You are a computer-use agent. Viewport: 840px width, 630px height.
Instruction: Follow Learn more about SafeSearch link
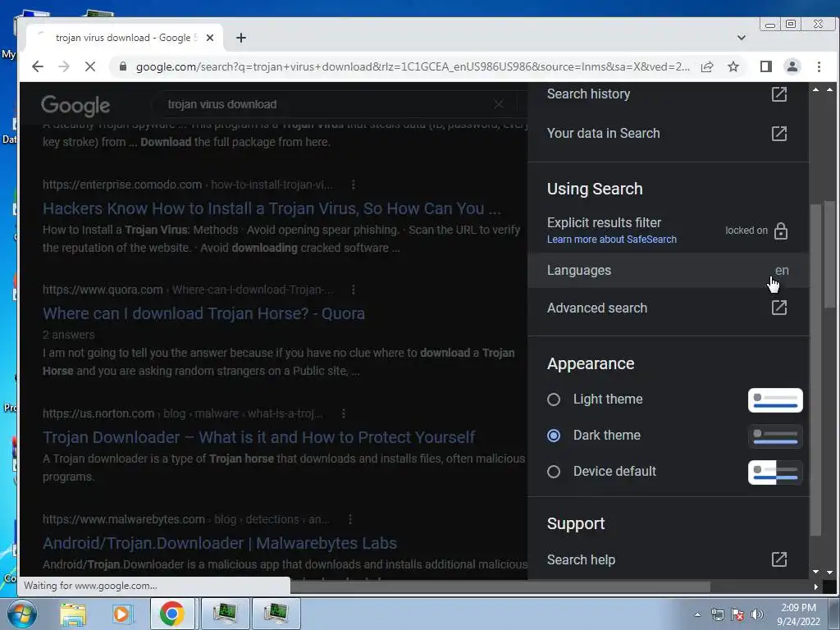click(x=612, y=240)
